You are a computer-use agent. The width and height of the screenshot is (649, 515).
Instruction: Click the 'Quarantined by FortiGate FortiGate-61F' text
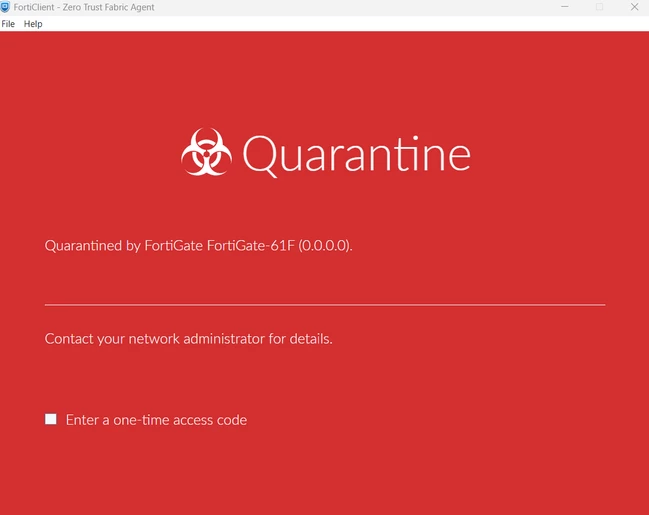(199, 245)
